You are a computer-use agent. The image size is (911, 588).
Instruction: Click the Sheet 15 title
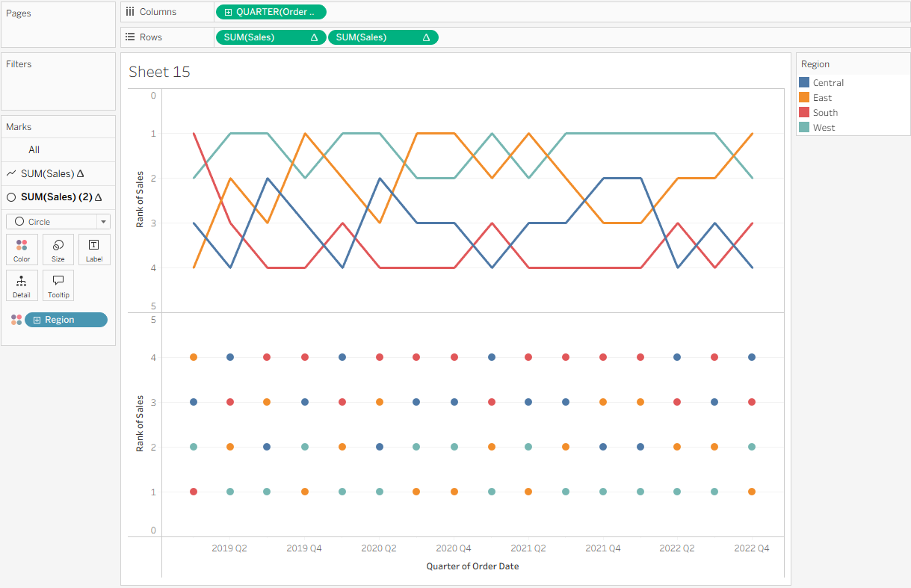click(159, 72)
